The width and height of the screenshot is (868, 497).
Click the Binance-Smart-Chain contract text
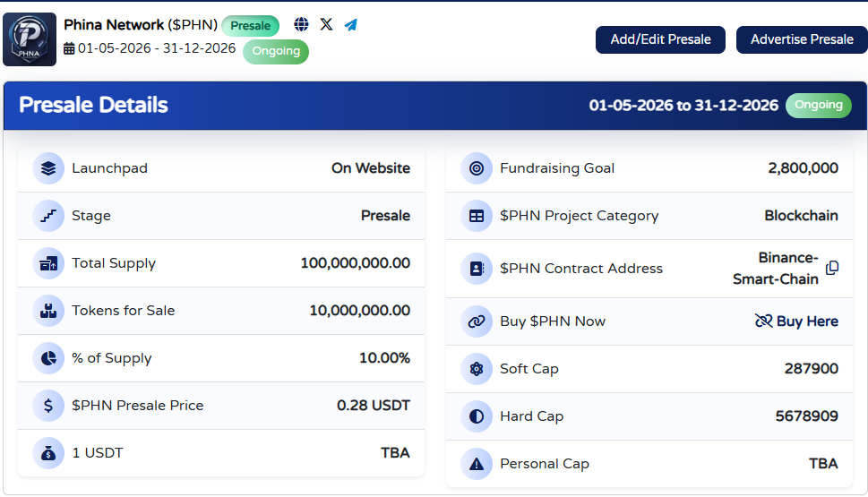click(776, 269)
